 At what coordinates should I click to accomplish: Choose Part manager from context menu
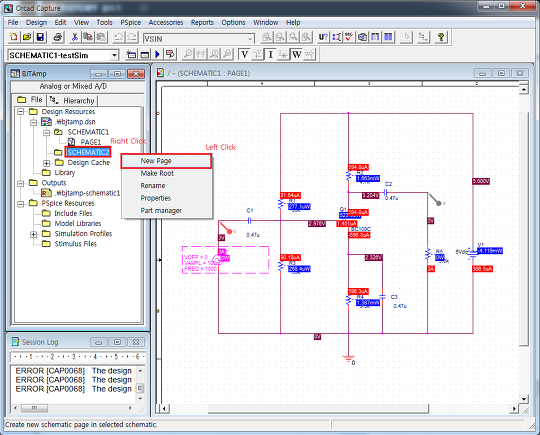[x=166, y=210]
